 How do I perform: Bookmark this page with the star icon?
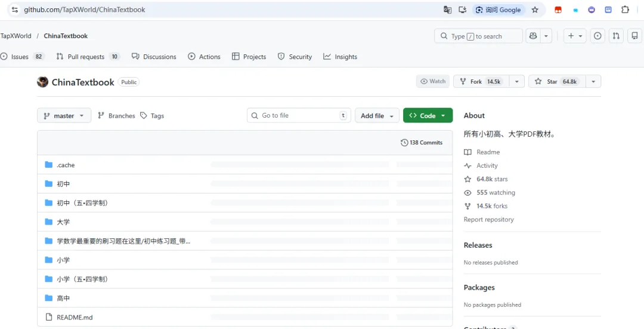coord(535,10)
